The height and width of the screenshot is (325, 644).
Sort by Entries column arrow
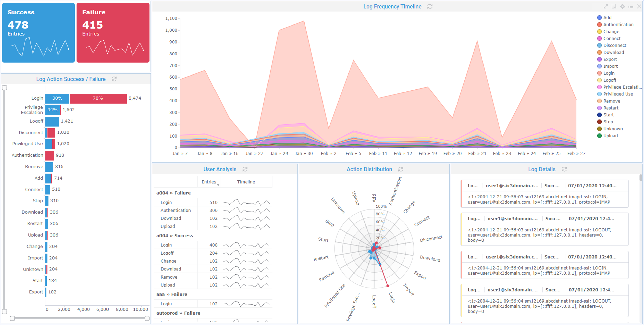tap(218, 185)
